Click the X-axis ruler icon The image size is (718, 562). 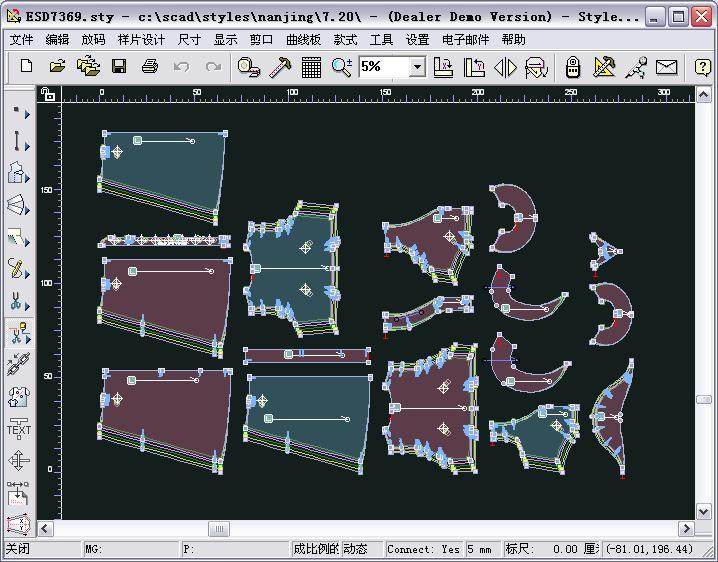443,67
